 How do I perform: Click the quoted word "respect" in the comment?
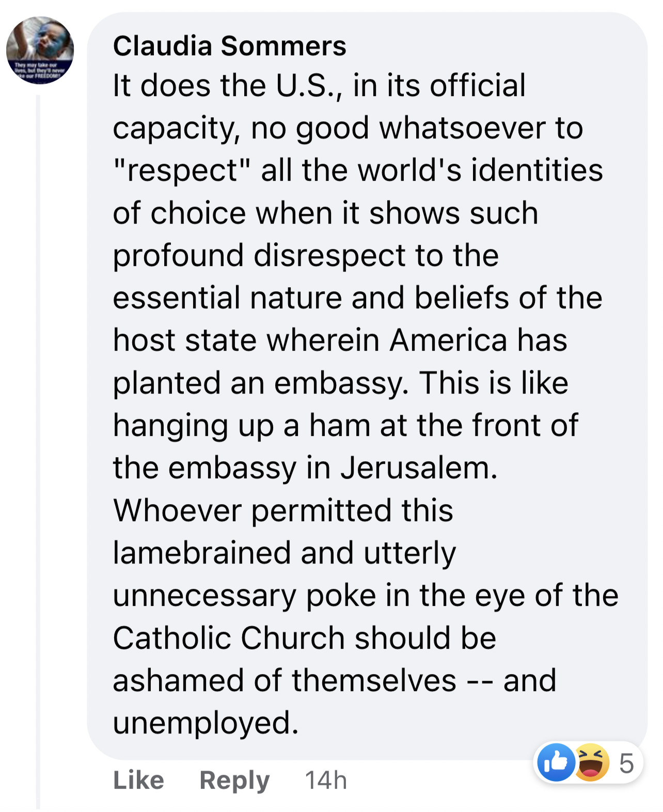coord(182,171)
